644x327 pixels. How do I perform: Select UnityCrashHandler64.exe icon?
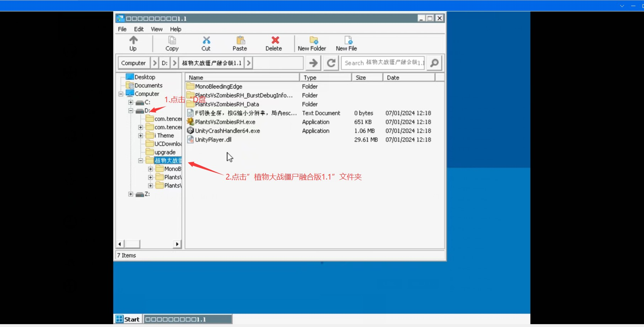(x=191, y=131)
